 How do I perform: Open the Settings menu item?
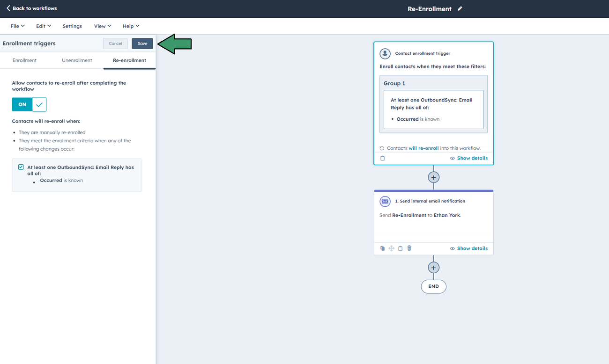click(72, 26)
